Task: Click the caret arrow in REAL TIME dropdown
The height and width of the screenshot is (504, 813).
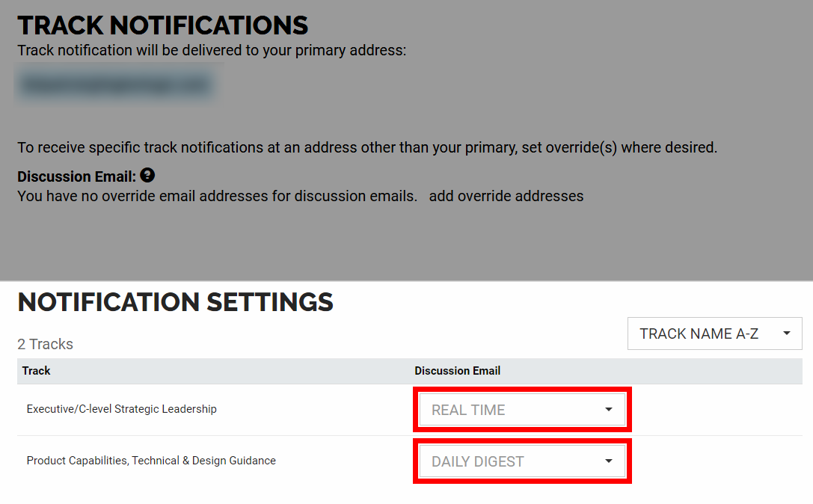Action: tap(609, 410)
